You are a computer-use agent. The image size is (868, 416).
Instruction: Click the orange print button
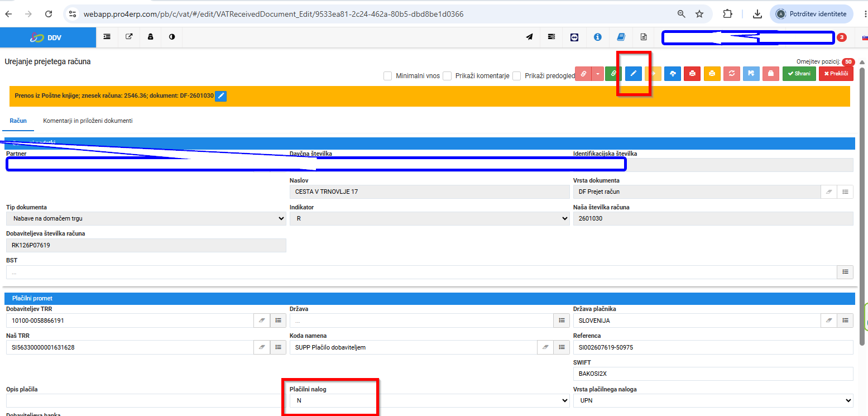[x=712, y=73]
